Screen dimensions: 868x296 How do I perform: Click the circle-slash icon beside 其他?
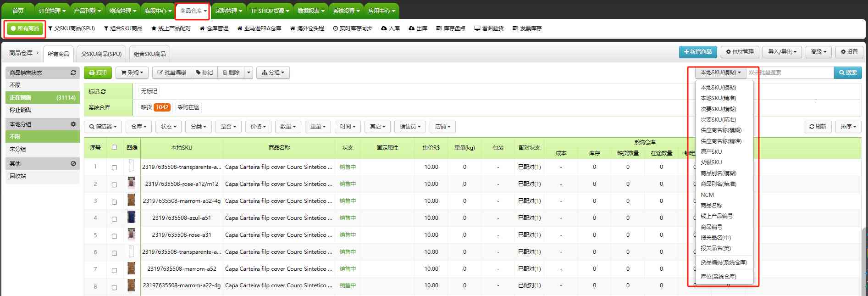click(73, 163)
